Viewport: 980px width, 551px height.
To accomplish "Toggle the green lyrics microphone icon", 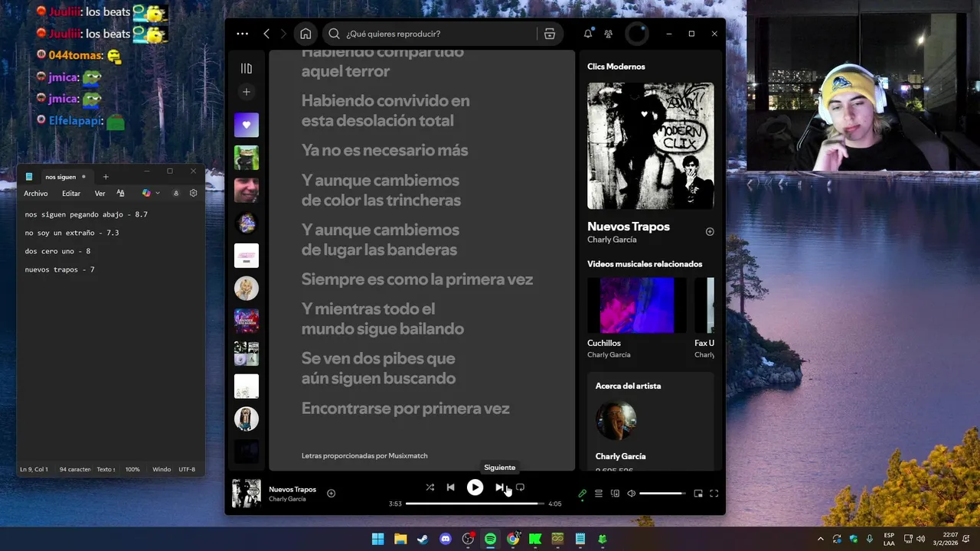I will (x=583, y=494).
